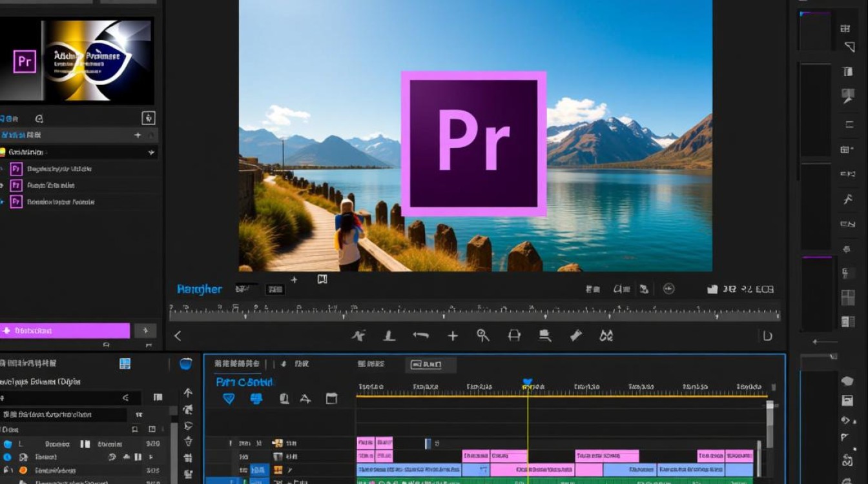Click the binoculars icon in the transport controls

[x=606, y=336]
